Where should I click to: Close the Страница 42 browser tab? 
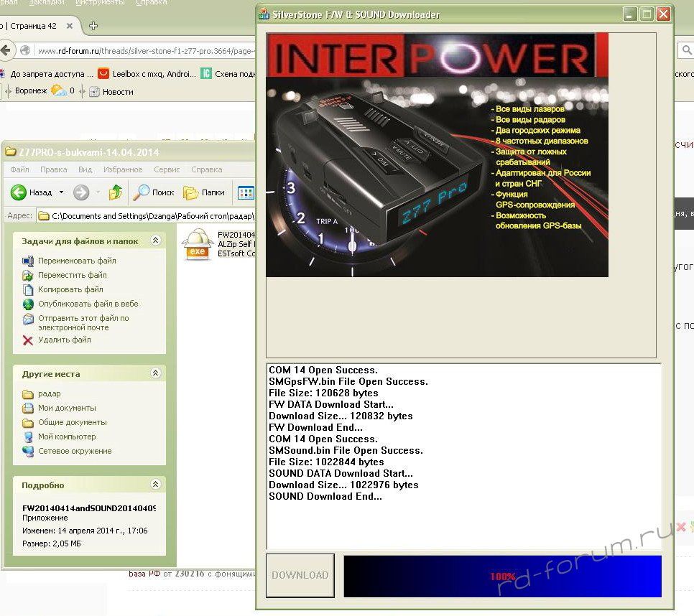70,27
